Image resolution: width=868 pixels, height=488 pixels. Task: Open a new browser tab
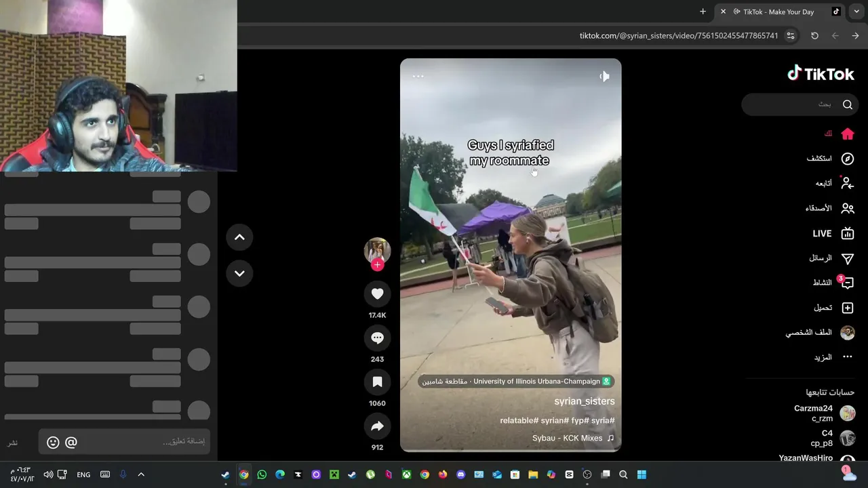[703, 12]
